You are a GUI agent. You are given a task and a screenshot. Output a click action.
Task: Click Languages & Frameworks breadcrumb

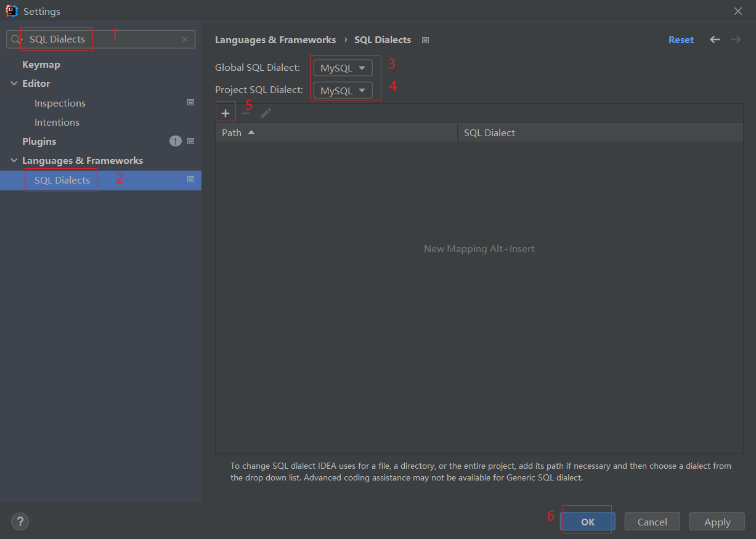pos(275,39)
